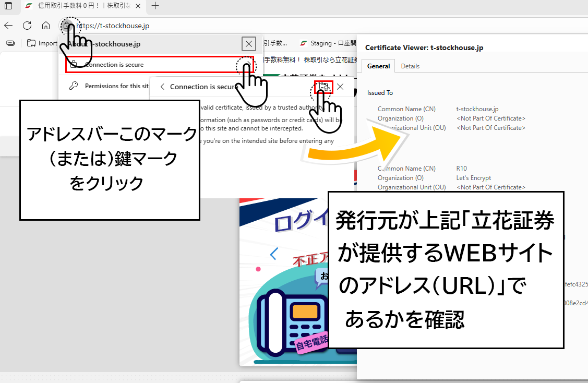Open the Staging - 口座開 bookmark

[x=328, y=43]
